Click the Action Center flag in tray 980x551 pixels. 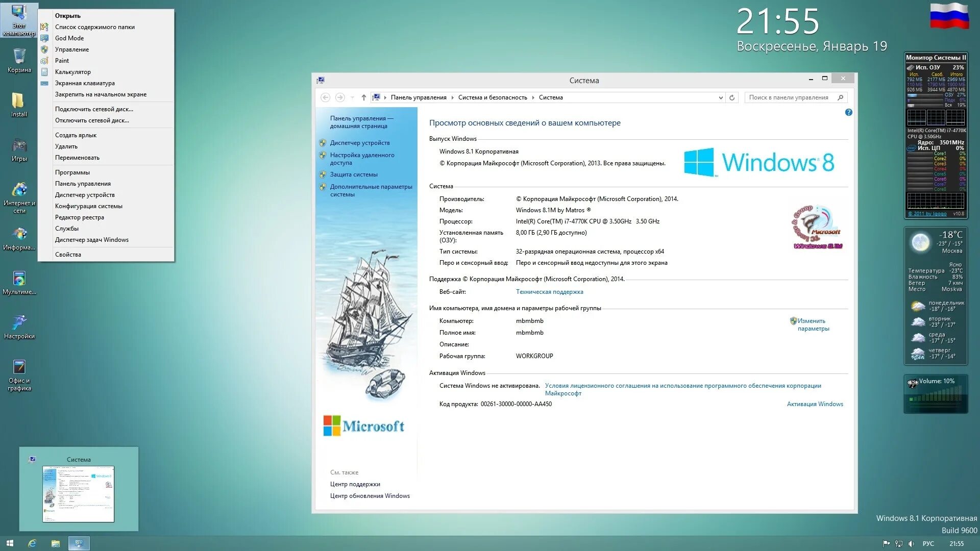[886, 544]
